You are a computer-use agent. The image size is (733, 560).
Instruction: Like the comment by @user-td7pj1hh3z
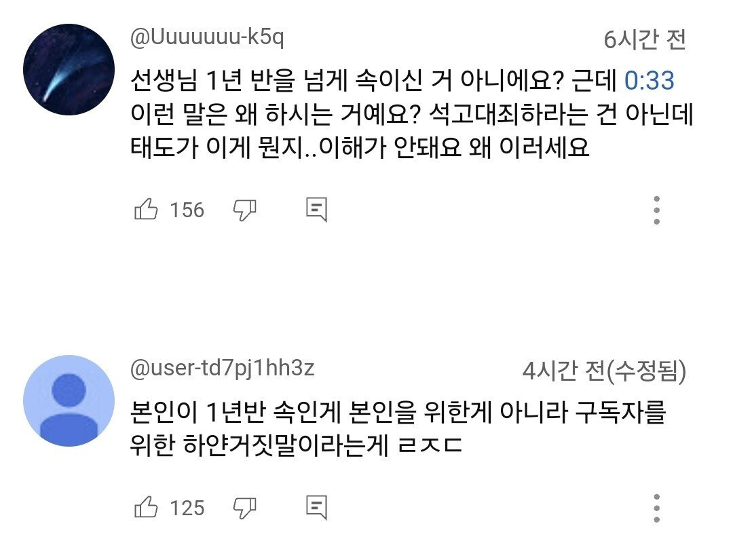pos(146,506)
